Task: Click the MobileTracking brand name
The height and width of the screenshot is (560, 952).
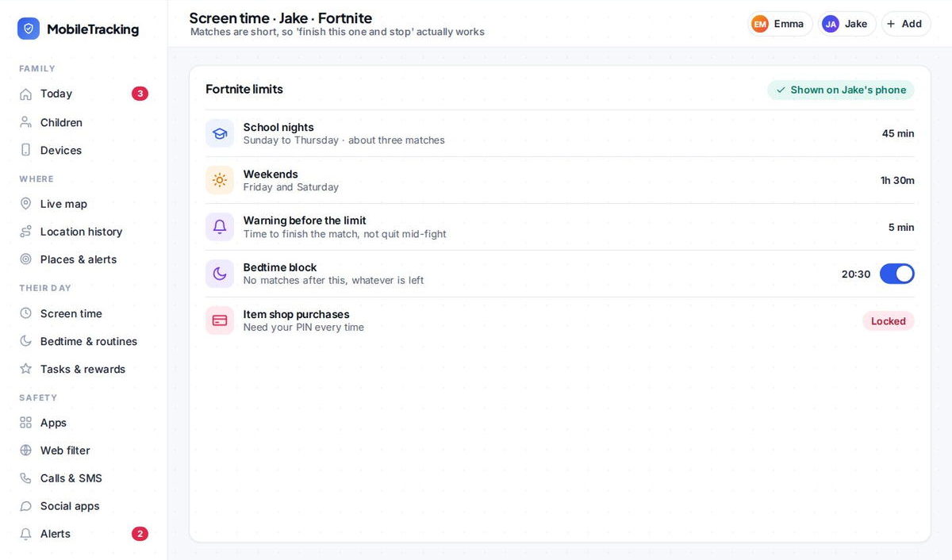Action: pyautogui.click(x=93, y=29)
